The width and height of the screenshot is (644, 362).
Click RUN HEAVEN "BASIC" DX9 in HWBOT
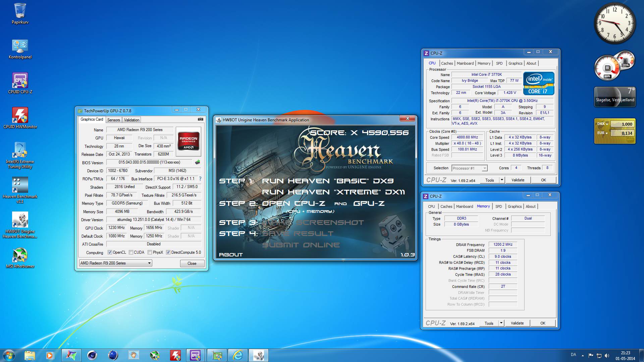tap(328, 181)
